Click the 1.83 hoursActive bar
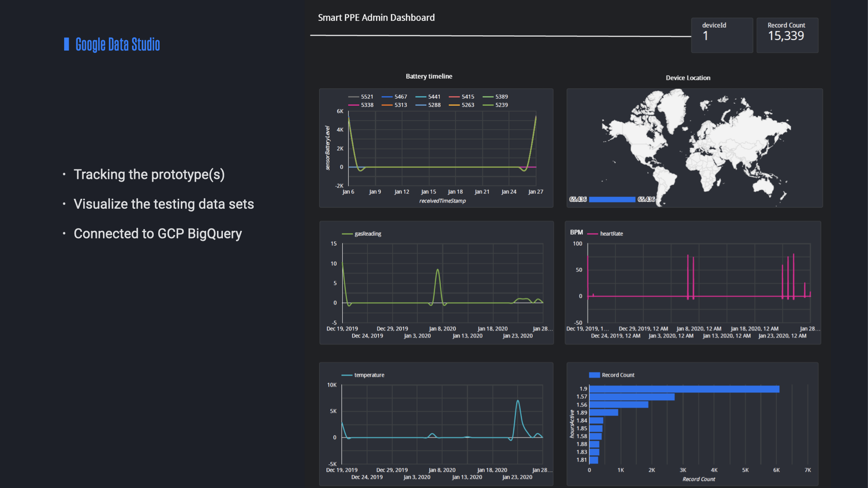The width and height of the screenshot is (868, 488). (594, 452)
